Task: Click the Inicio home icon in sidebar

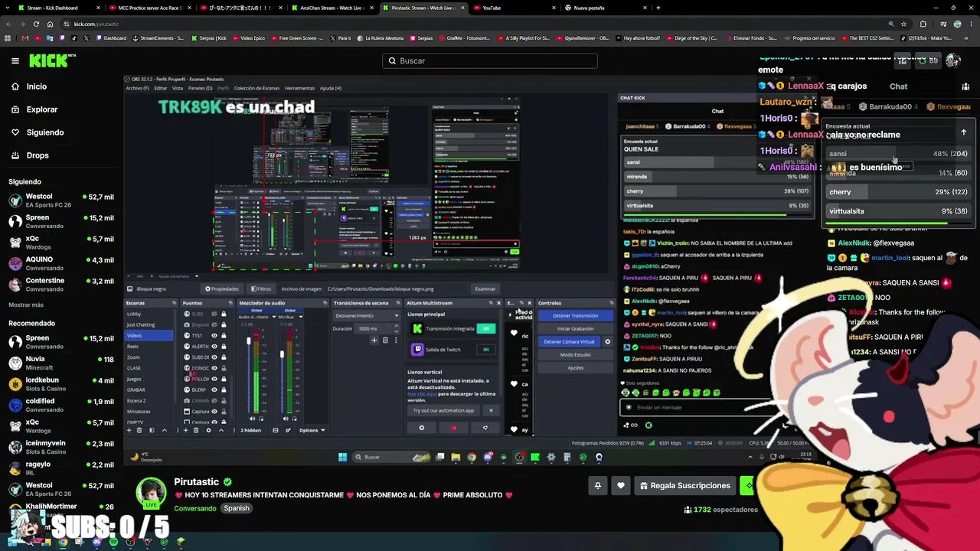Action: pyautogui.click(x=15, y=86)
